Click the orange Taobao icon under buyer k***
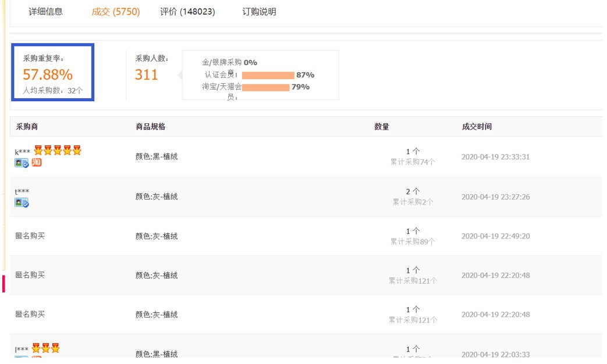607x364 pixels. 37,162
